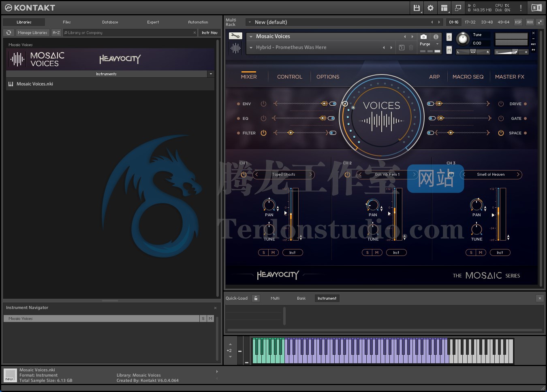547x392 pixels.
Task: Toggle the FILTER power switch in the mixer
Action: 263,133
